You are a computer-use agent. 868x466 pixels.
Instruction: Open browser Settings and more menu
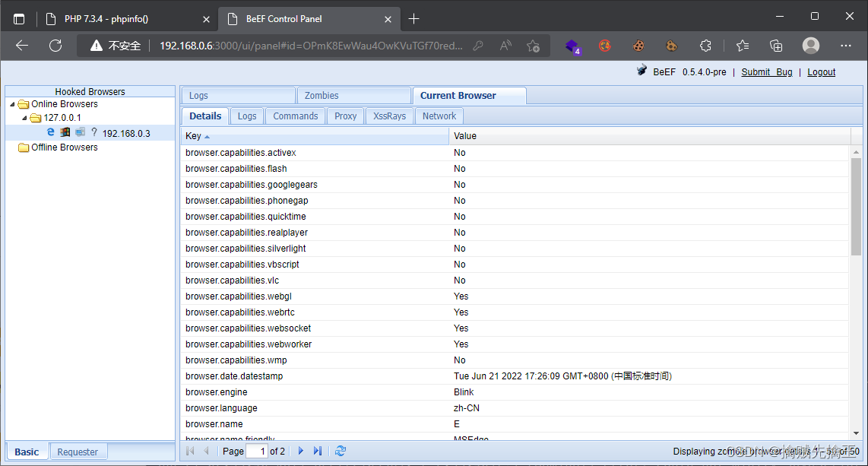click(845, 46)
